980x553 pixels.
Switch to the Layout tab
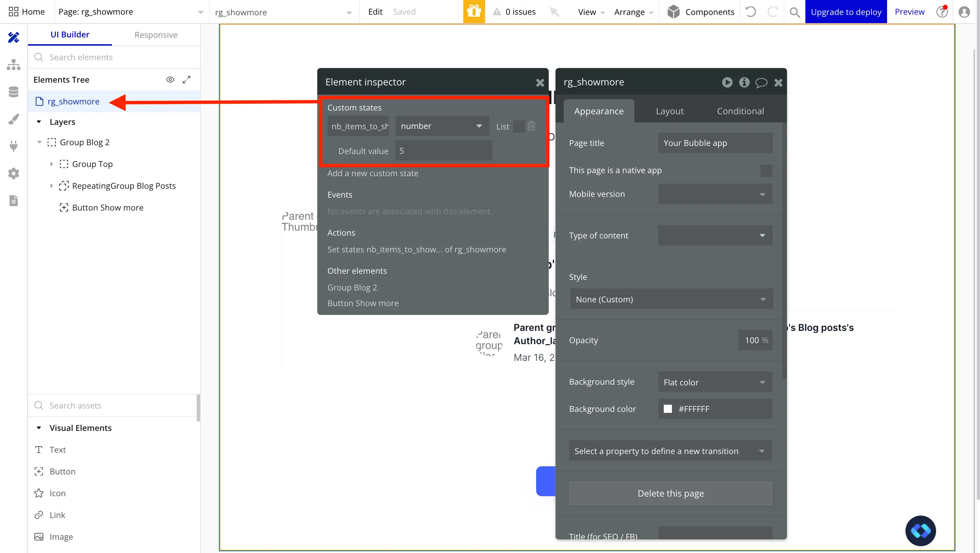pos(670,111)
